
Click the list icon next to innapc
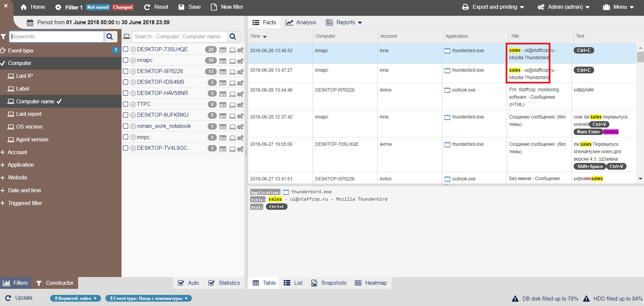pyautogui.click(x=223, y=61)
